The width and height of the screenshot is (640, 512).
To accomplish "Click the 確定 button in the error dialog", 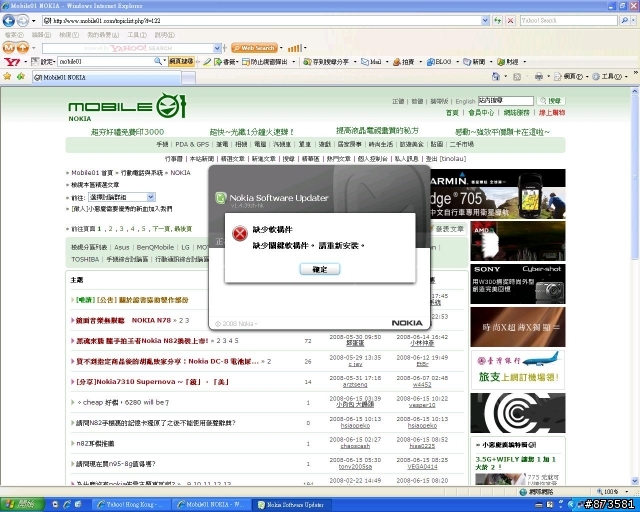I will click(320, 269).
